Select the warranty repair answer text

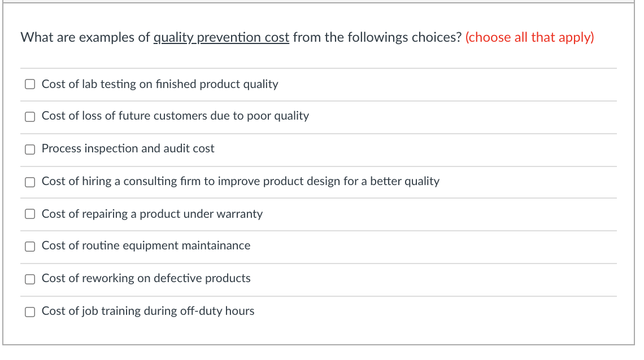152,214
